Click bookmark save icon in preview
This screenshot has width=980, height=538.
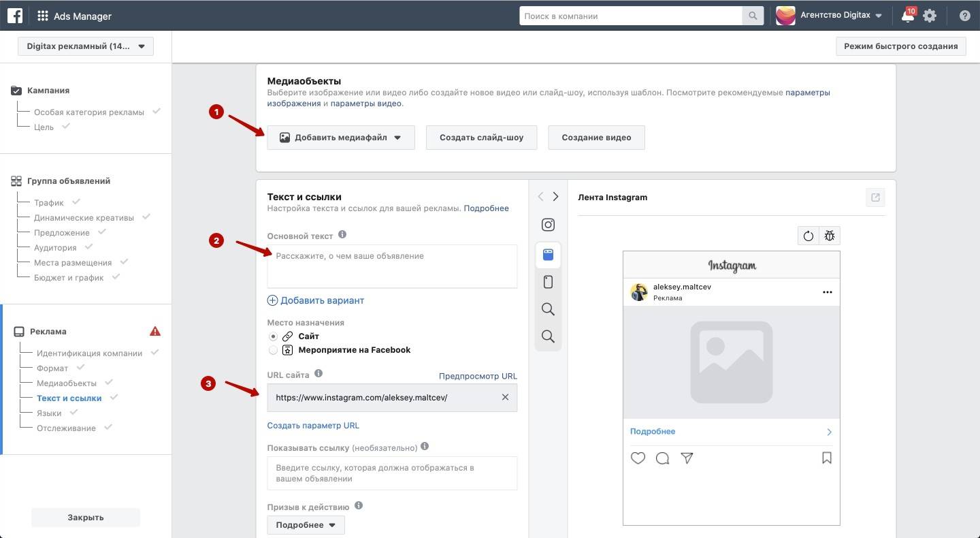(827, 458)
